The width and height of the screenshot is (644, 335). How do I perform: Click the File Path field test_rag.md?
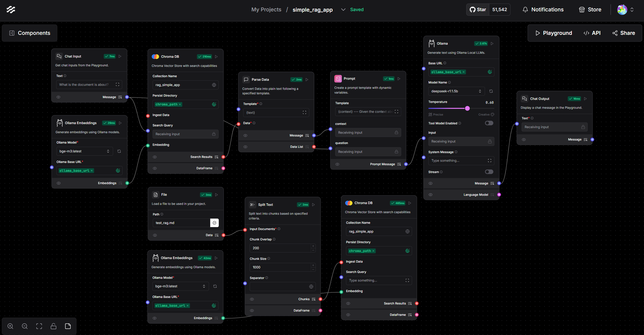182,223
